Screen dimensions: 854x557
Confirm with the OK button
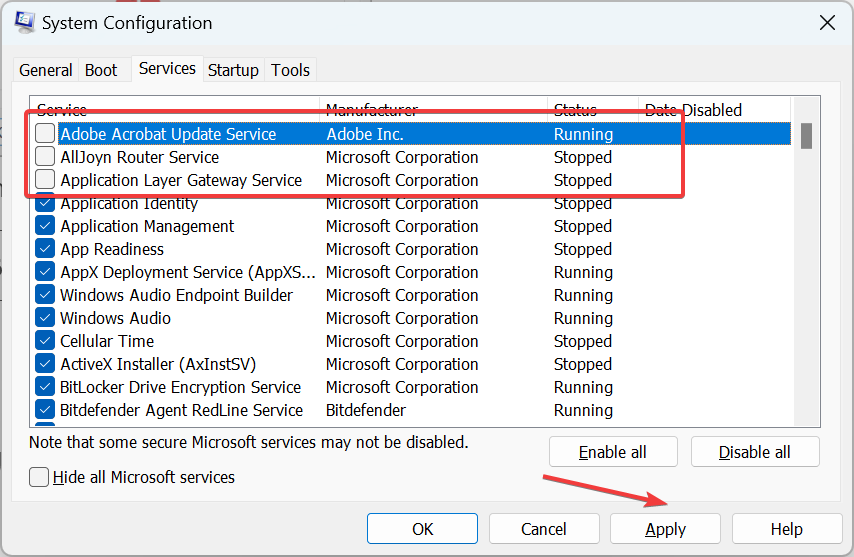point(422,529)
